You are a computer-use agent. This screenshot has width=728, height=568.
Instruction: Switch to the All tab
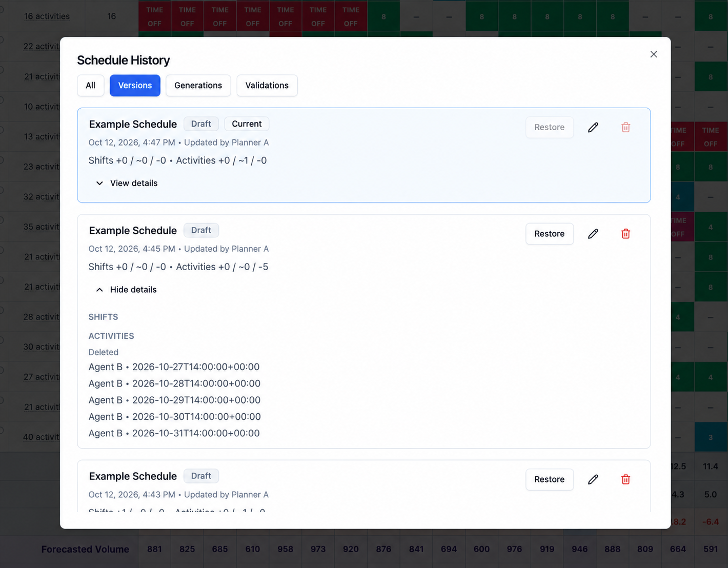pyautogui.click(x=90, y=86)
